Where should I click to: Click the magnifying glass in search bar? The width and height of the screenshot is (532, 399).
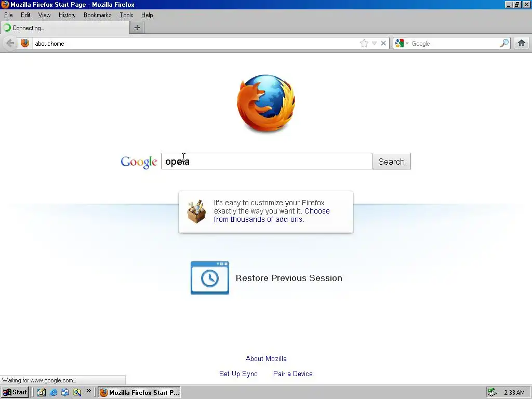tap(504, 43)
